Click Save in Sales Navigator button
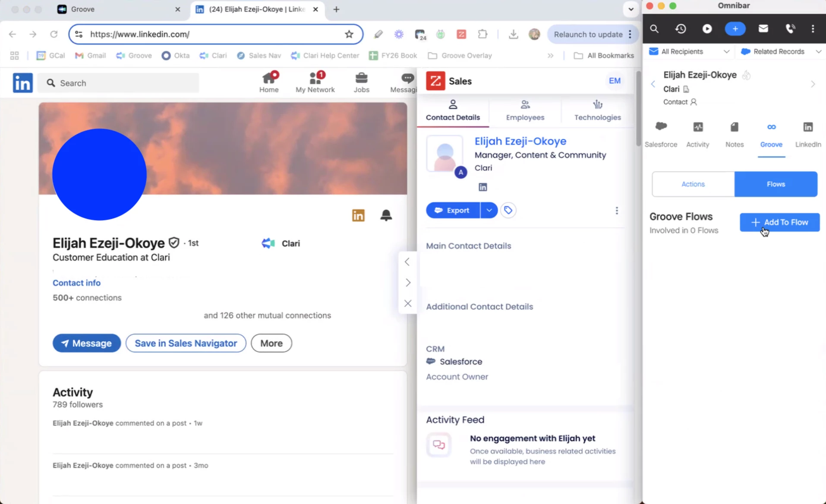 pyautogui.click(x=186, y=343)
